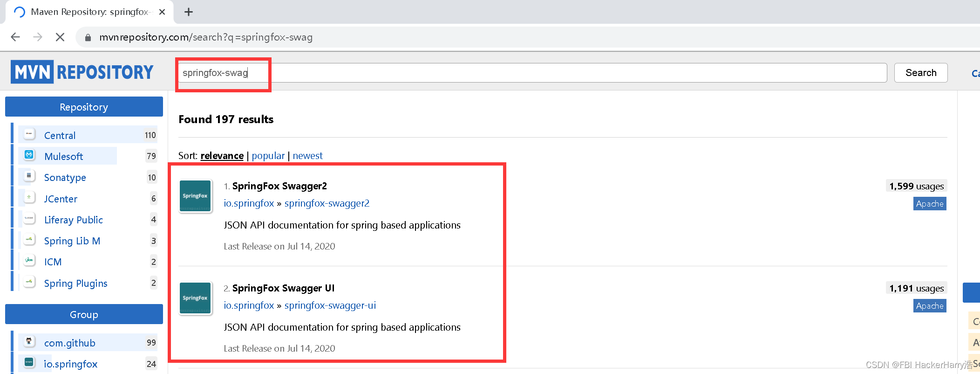Click the Search button

click(921, 73)
